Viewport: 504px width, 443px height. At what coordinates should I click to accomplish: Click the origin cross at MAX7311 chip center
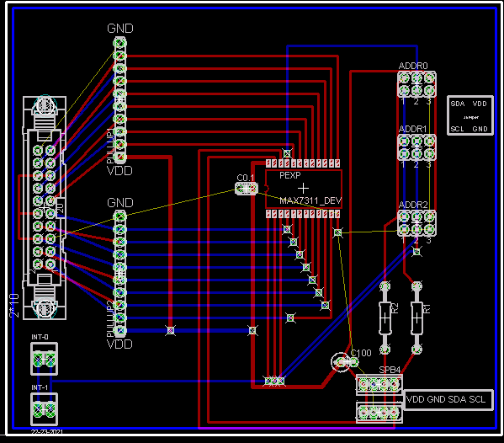click(303, 189)
